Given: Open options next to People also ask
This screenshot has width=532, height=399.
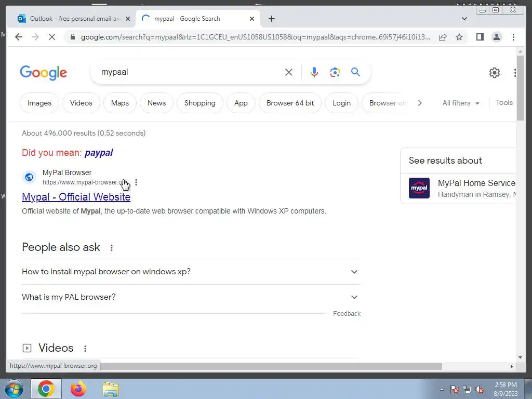Looking at the screenshot, I should click(x=112, y=248).
